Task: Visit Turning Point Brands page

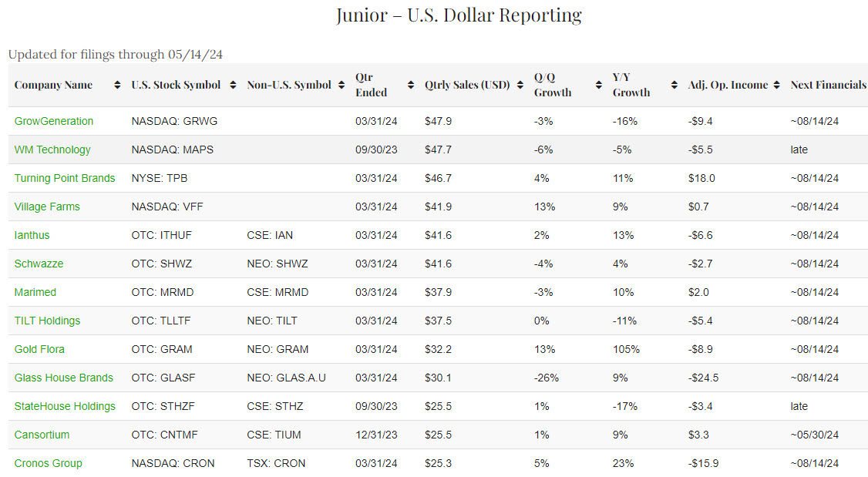Action: pyautogui.click(x=65, y=178)
